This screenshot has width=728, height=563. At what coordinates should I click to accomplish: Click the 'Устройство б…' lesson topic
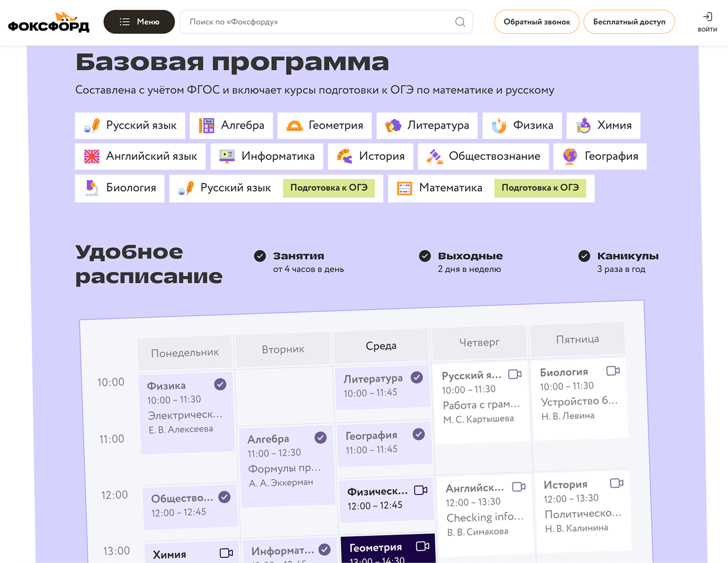point(580,401)
